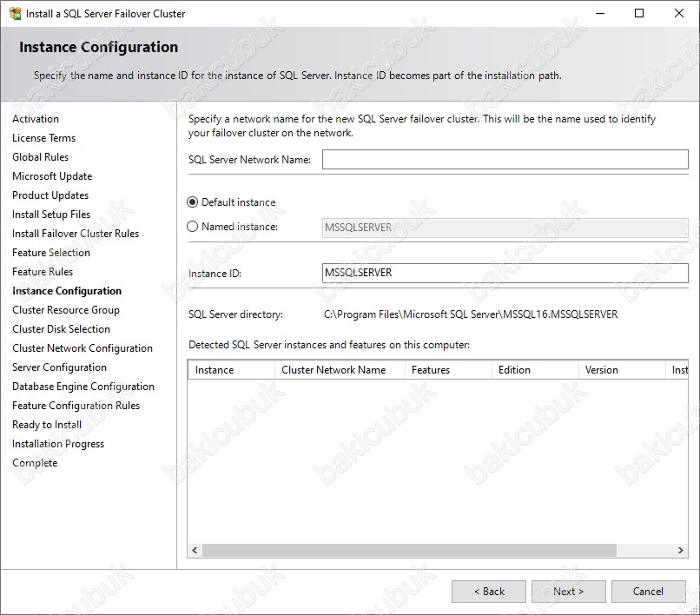Click the SQL Server directory path text
The image size is (700, 615).
tap(471, 314)
